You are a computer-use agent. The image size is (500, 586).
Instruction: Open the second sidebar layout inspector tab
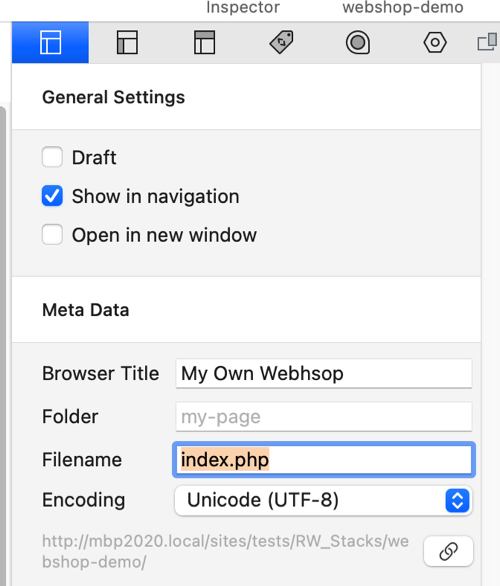point(127,42)
